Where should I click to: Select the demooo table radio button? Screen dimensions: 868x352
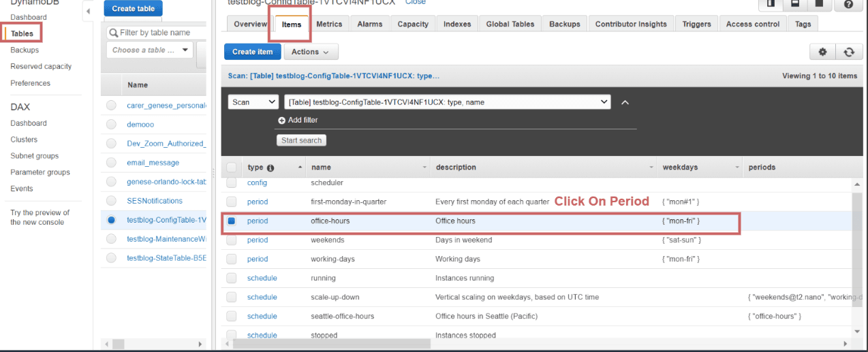pyautogui.click(x=111, y=125)
